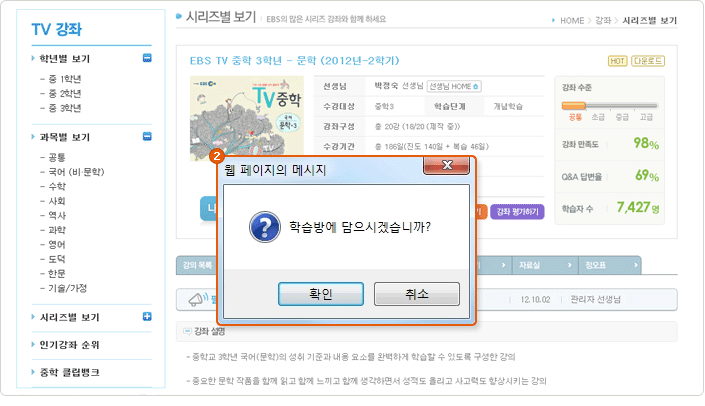Click the 다운로드 badge
The width and height of the screenshot is (705, 406).
(648, 61)
